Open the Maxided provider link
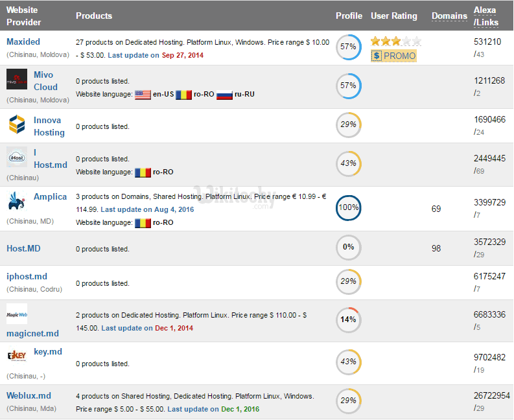The image size is (514, 420). click(x=23, y=41)
